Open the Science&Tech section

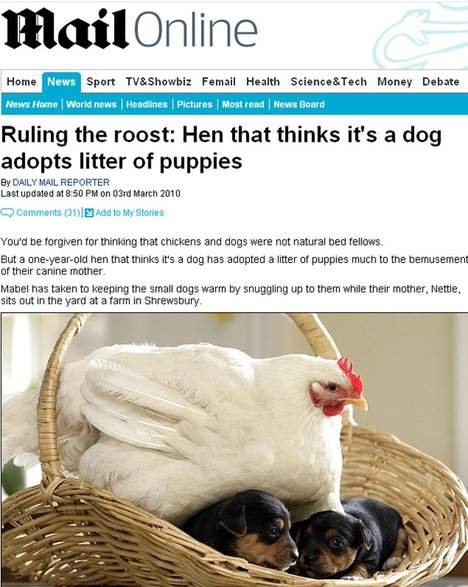click(328, 82)
